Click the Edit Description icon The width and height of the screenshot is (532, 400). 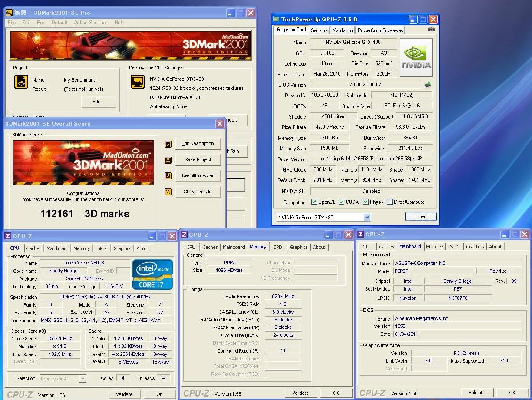coord(168,144)
